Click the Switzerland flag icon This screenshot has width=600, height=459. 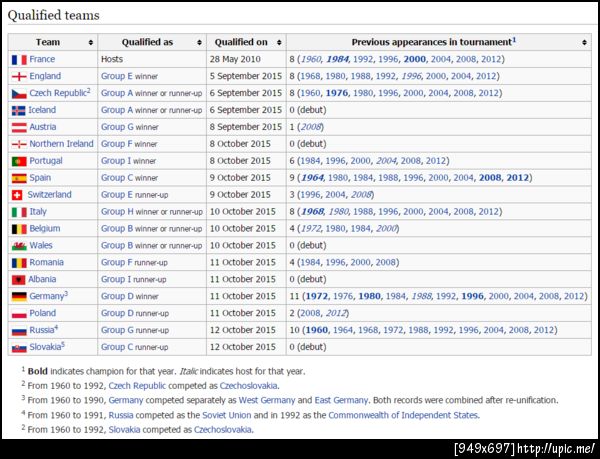tap(17, 195)
